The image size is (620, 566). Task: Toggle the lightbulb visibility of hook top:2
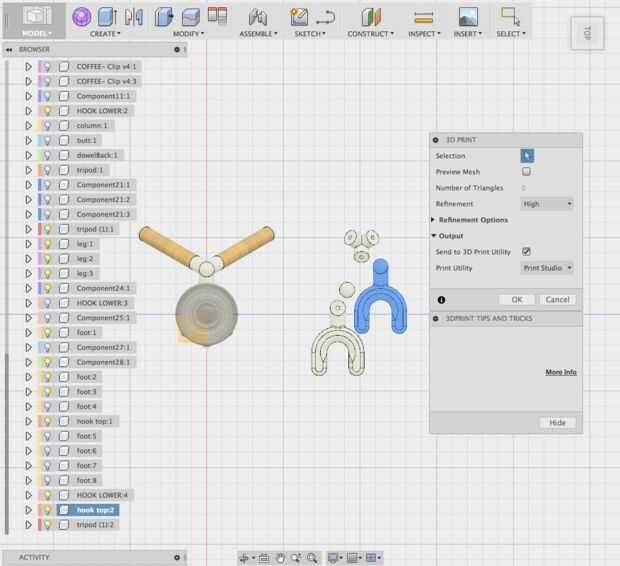47,510
